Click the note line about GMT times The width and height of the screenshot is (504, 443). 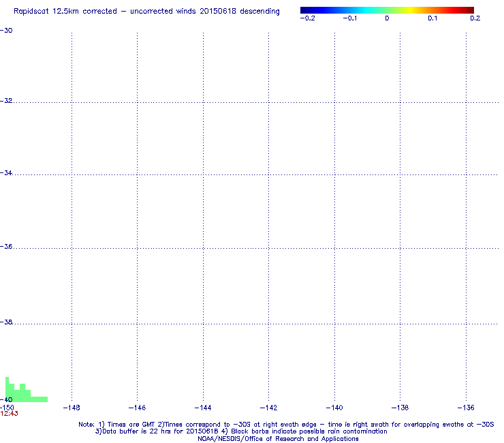click(286, 425)
